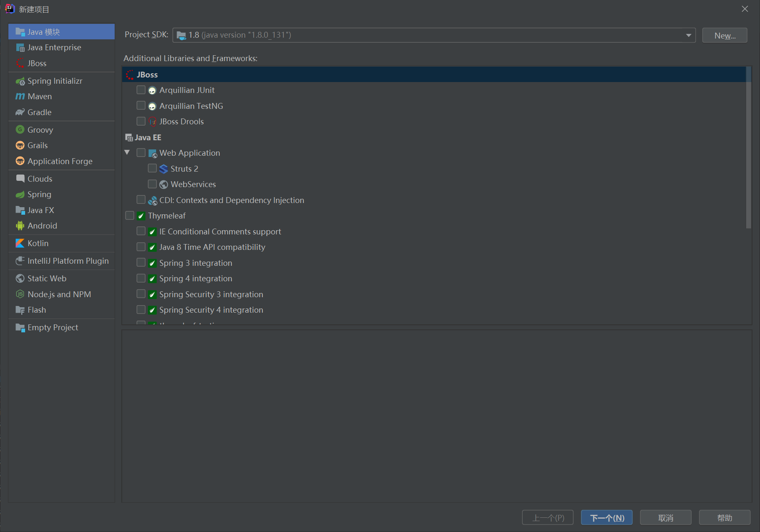This screenshot has height=532, width=760.
Task: Click the IntelliJ logo in the title bar
Action: [x=10, y=9]
